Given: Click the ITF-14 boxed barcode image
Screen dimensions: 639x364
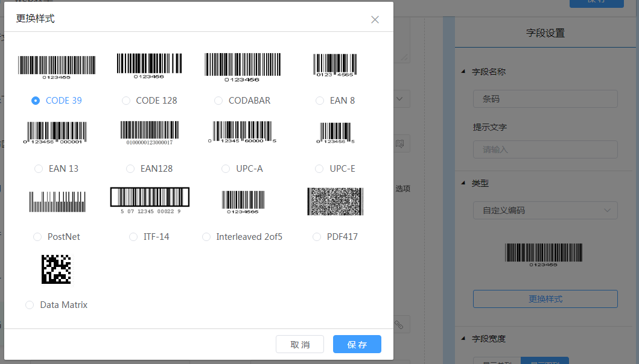Looking at the screenshot, I should (x=150, y=201).
